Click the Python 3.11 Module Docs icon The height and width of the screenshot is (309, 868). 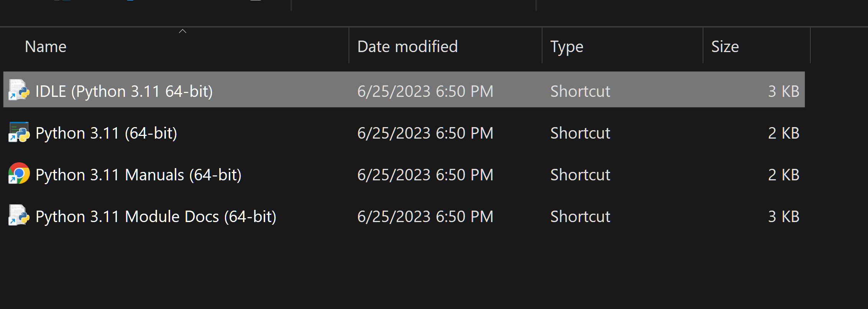(19, 215)
